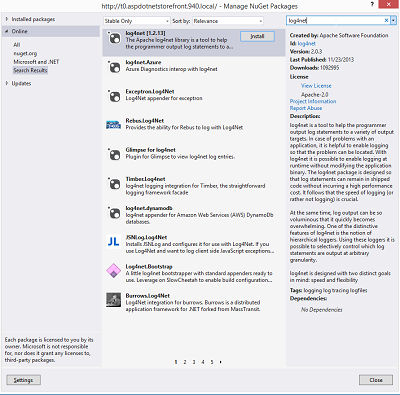Click the Burrows.Log4Net photo icon
400x395 pixels.
[114, 300]
